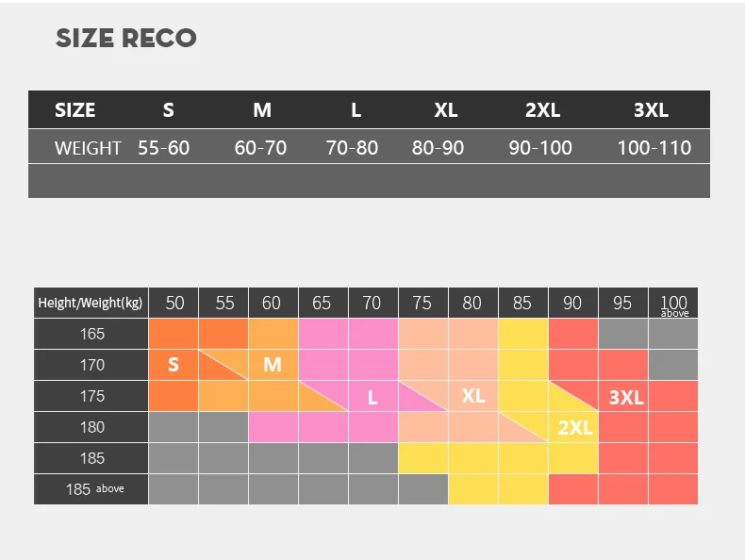Click the 80-90 weight value
The width and height of the screenshot is (745, 560).
coord(439,148)
